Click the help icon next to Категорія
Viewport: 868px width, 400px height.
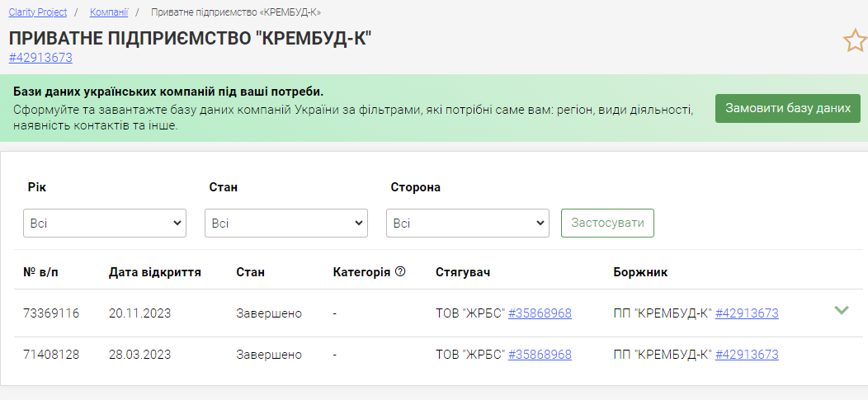click(x=400, y=271)
